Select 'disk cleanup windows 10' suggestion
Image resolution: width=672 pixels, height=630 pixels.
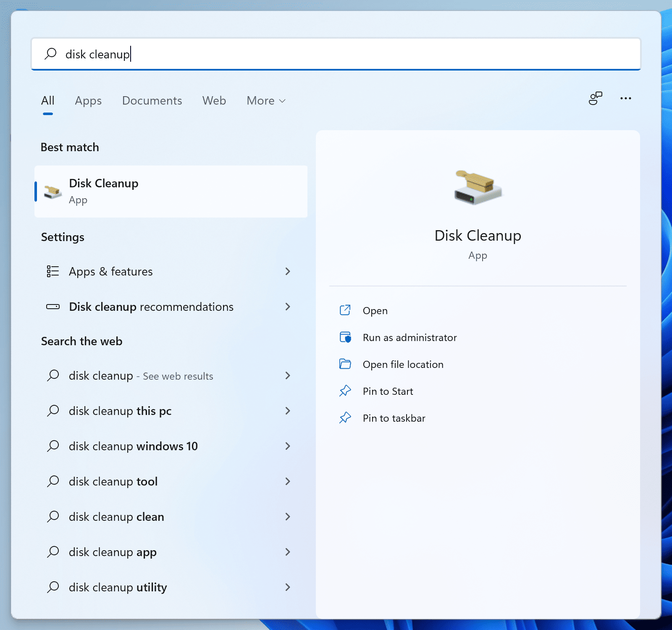(x=171, y=446)
